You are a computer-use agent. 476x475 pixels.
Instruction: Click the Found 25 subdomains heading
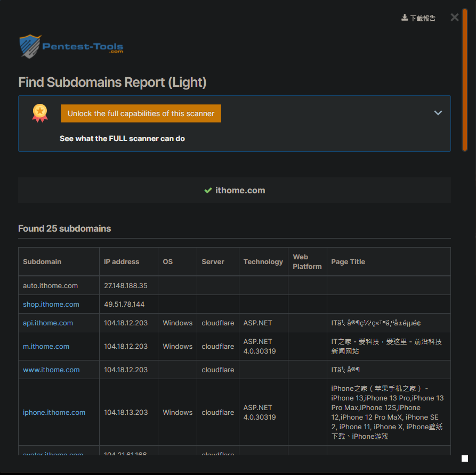tap(64, 228)
